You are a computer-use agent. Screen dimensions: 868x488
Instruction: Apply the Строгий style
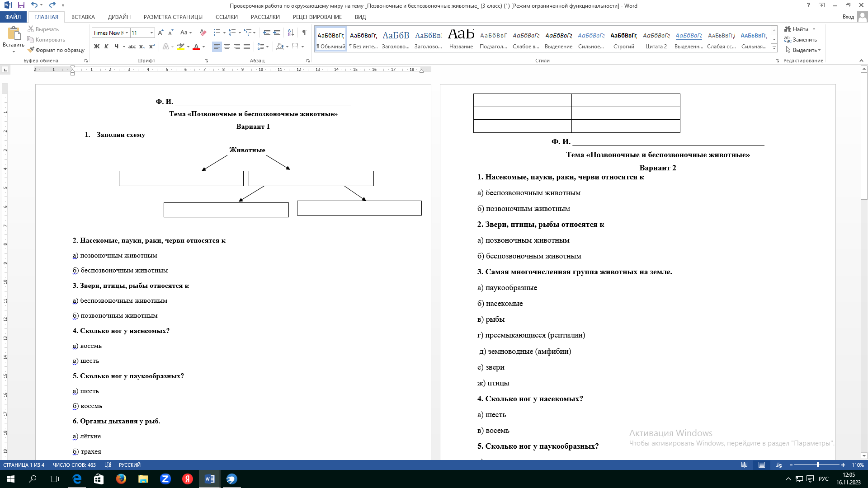[x=624, y=39]
